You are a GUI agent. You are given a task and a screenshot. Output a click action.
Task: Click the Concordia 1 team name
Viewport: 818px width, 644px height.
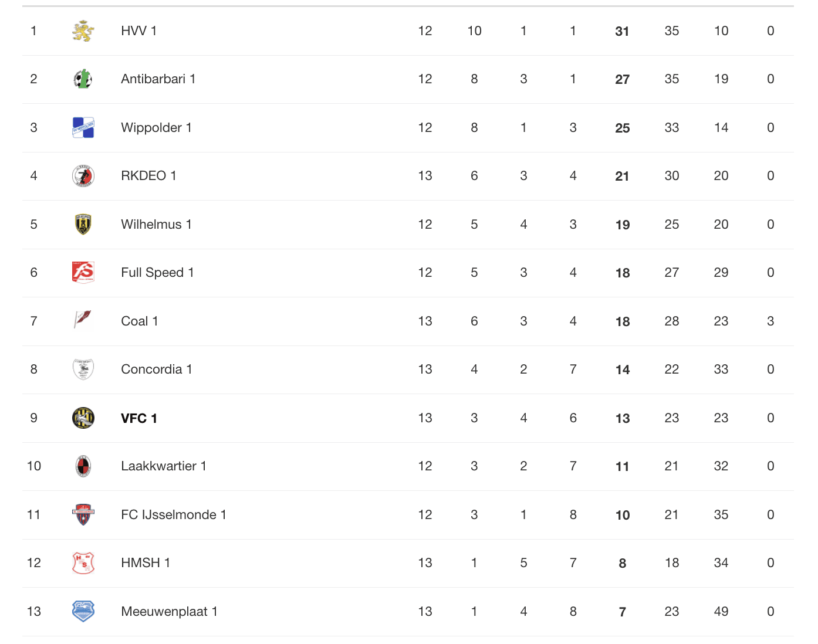pyautogui.click(x=157, y=370)
